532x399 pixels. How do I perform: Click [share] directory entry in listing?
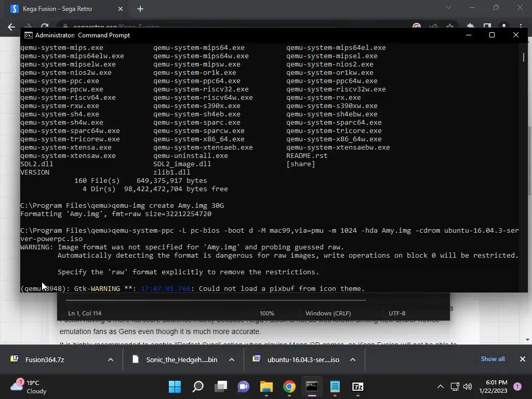[301, 164]
